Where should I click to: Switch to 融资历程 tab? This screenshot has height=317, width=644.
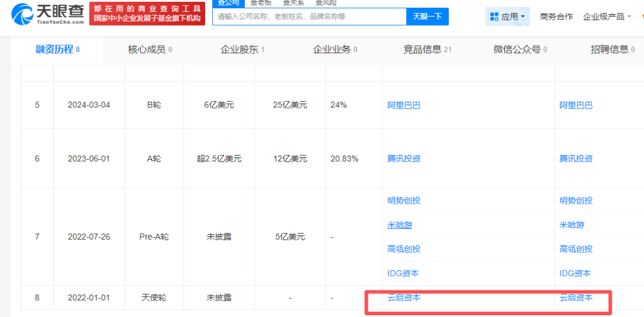[x=57, y=49]
